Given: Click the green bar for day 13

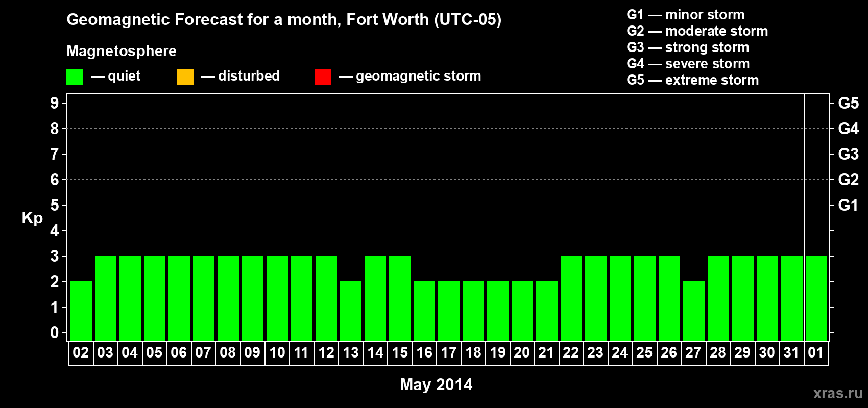Looking at the screenshot, I should pyautogui.click(x=351, y=311).
